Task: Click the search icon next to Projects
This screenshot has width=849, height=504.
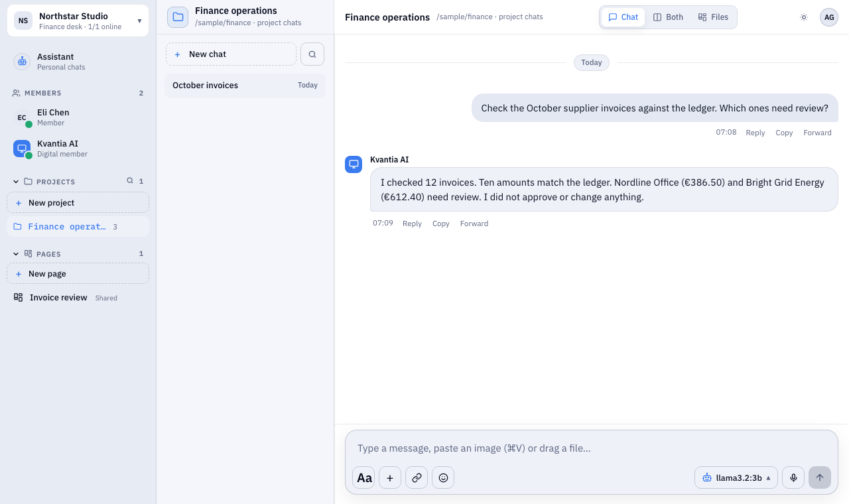Action: 130,181
